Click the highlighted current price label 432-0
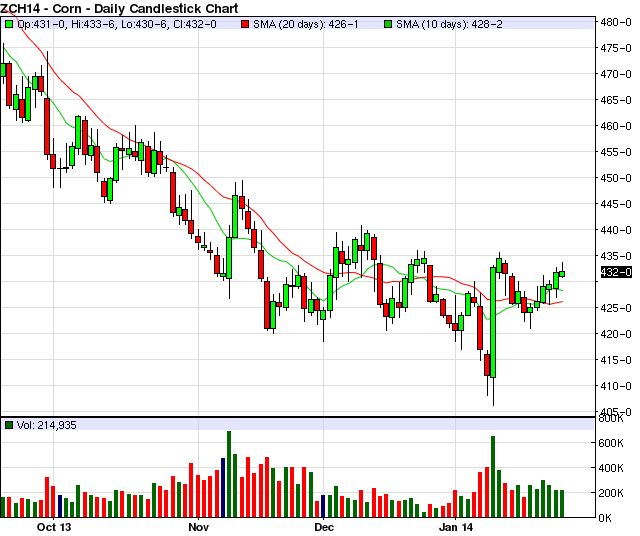640x536 pixels. coord(616,272)
